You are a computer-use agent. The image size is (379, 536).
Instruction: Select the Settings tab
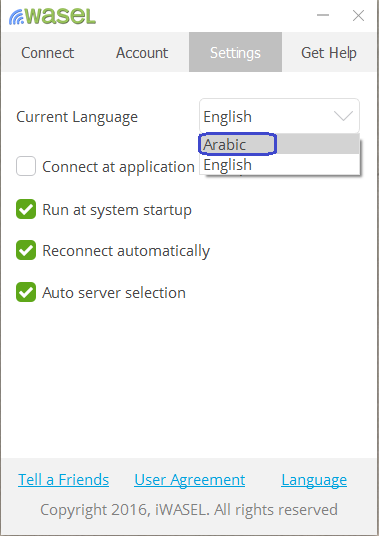click(x=235, y=52)
